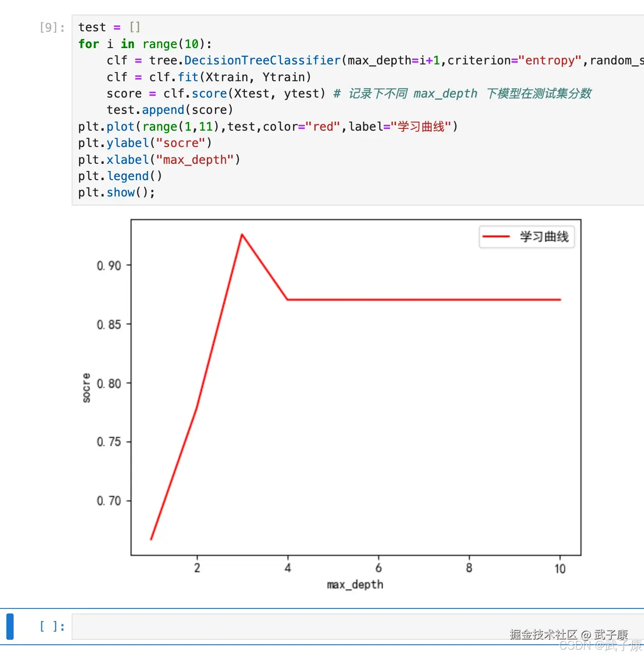This screenshot has height=657, width=644.
Task: Select the active cell's blue indicator bar
Action: point(10,627)
